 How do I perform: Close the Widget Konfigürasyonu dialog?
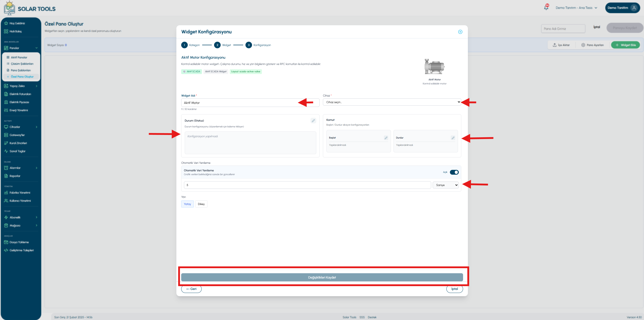(460, 32)
